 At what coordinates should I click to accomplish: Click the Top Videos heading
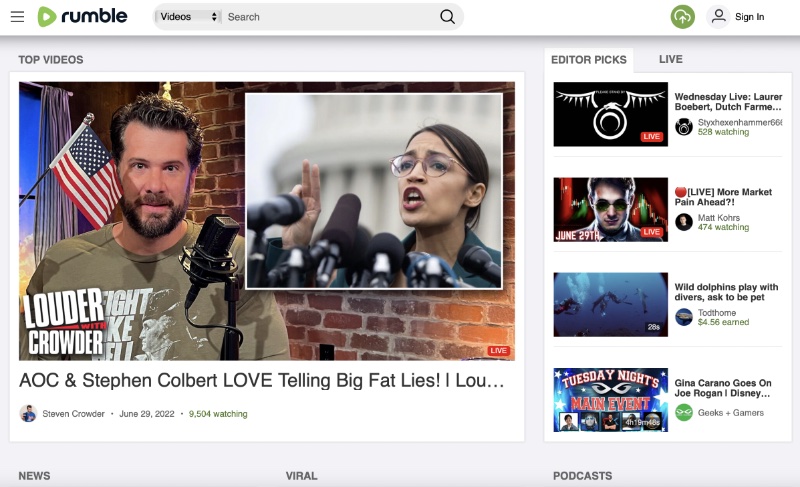(x=51, y=60)
